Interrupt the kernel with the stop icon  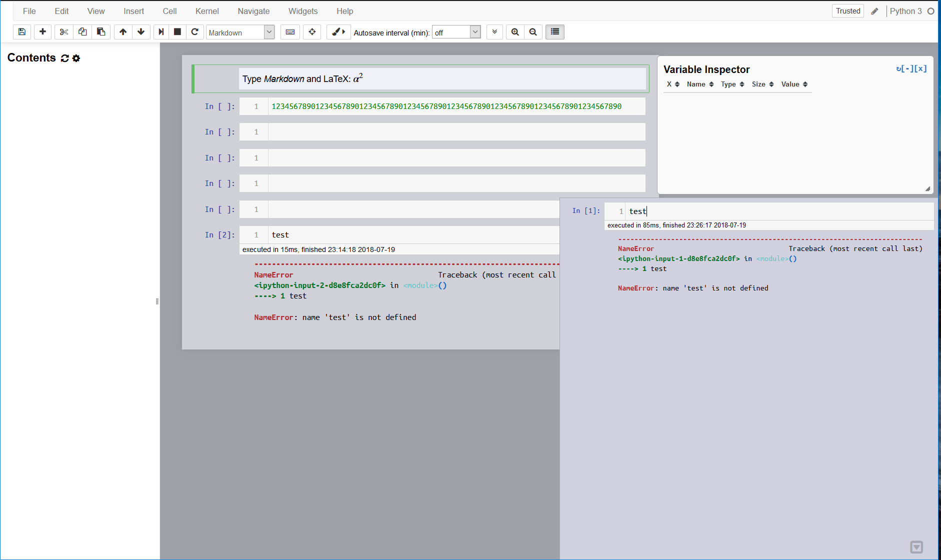[176, 31]
